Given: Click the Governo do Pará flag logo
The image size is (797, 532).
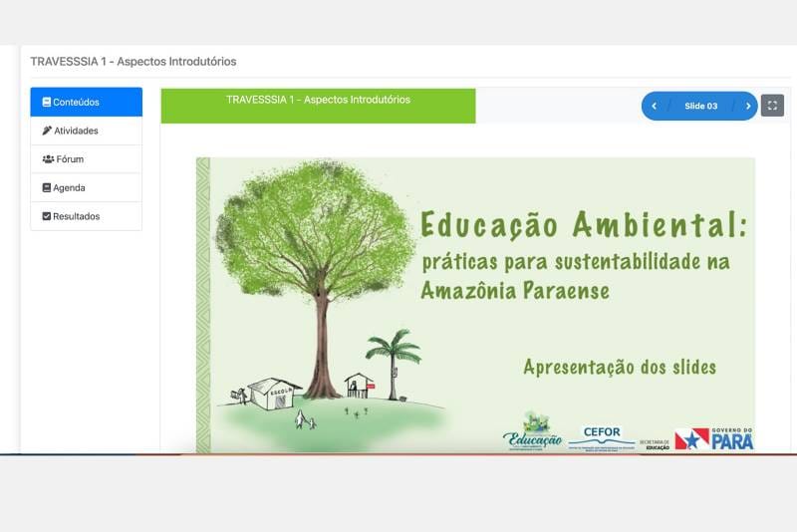Looking at the screenshot, I should pos(713,438).
